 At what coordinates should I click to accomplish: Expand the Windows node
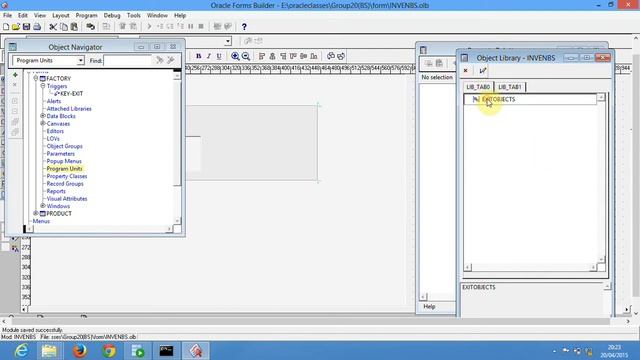tap(43, 206)
